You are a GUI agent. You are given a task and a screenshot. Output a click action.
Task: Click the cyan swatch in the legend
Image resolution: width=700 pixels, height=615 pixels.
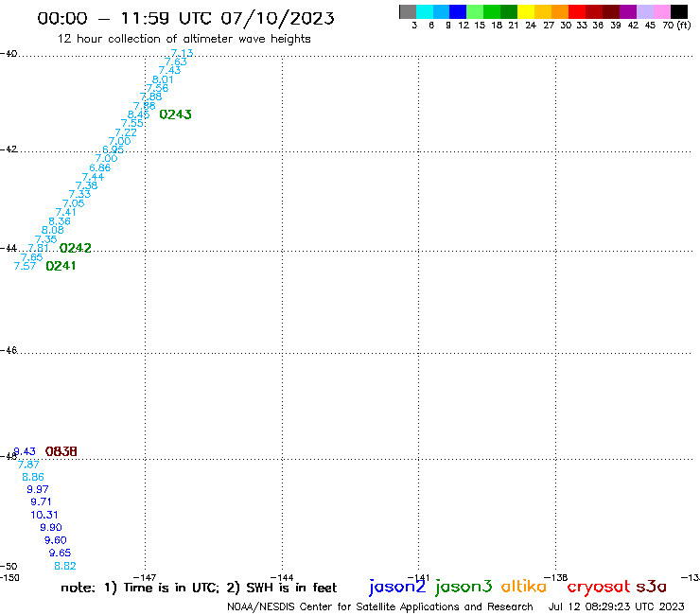point(425,11)
